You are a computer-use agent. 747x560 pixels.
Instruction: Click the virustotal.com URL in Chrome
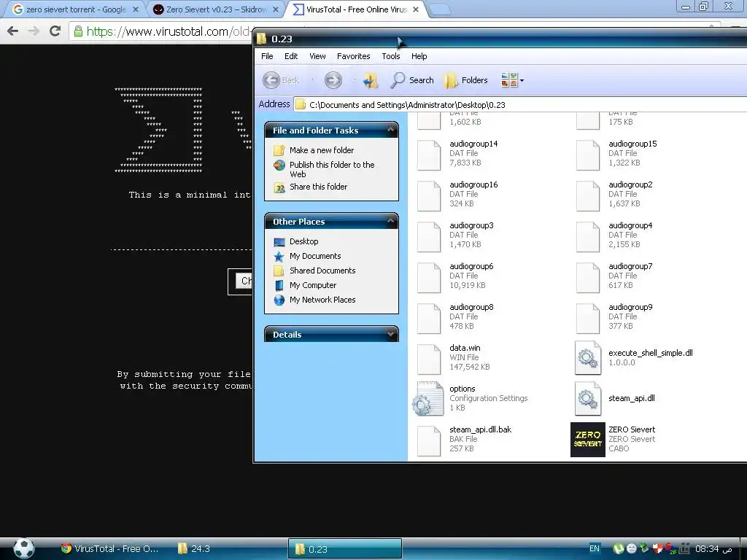(x=169, y=32)
